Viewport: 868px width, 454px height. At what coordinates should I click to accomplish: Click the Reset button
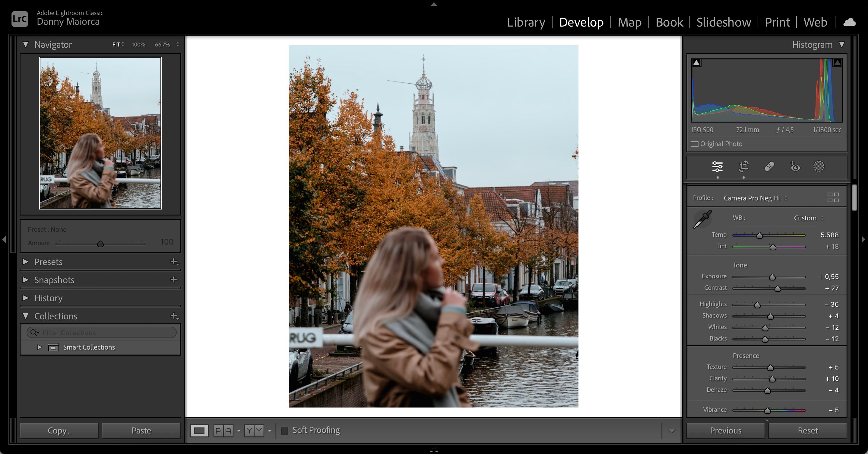tap(807, 430)
